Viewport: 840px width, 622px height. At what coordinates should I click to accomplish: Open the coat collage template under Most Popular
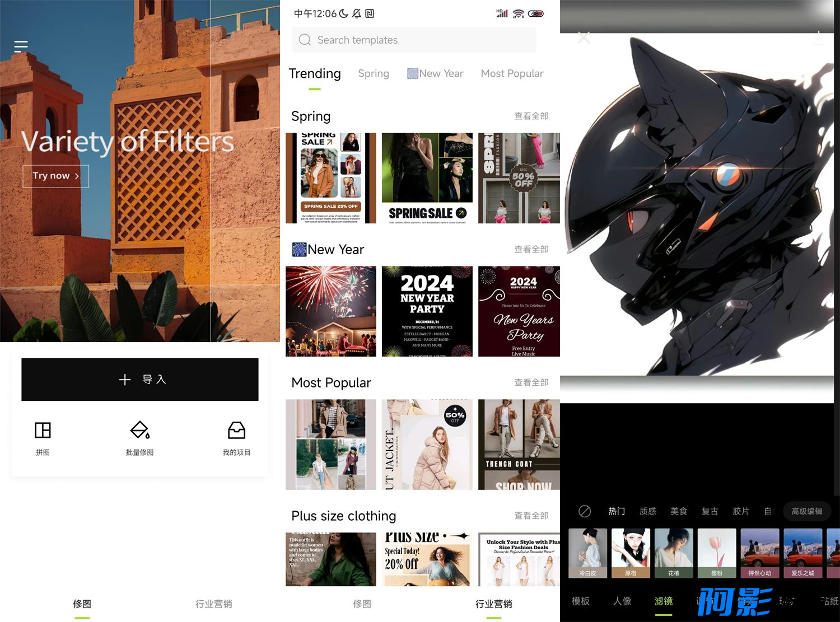pos(331,445)
